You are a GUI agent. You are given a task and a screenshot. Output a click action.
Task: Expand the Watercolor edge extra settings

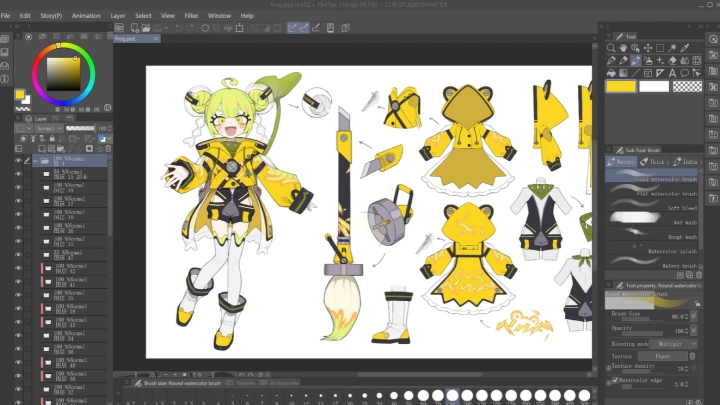[x=608, y=382]
